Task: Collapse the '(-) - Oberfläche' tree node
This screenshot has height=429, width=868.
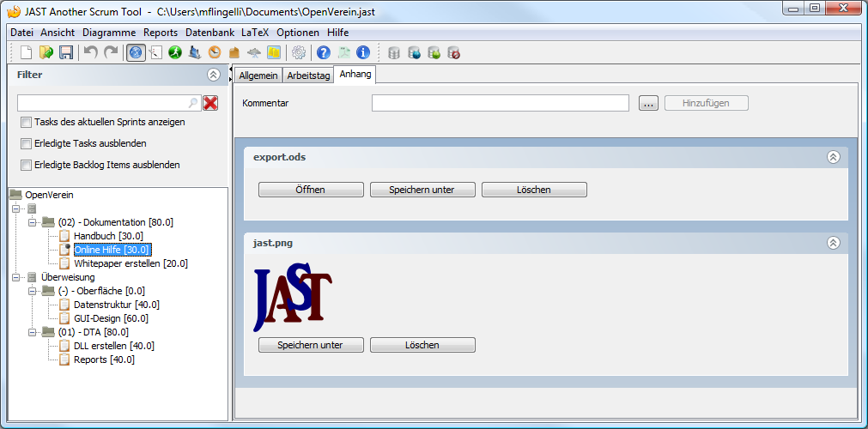Action: [32, 291]
